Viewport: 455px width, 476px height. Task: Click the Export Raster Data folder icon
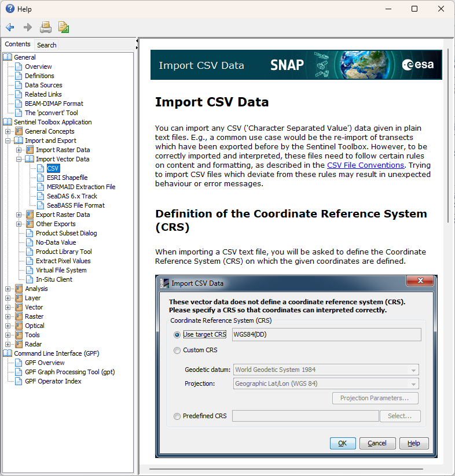(30, 215)
